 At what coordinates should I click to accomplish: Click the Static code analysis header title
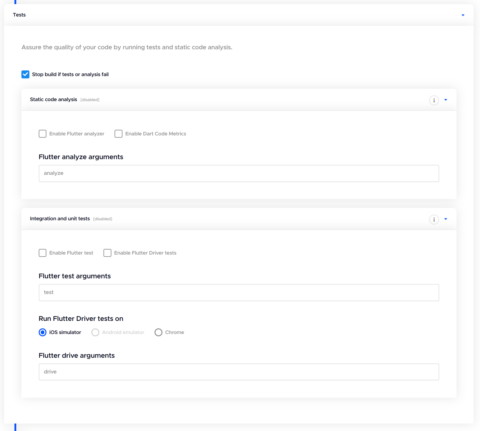53,99
